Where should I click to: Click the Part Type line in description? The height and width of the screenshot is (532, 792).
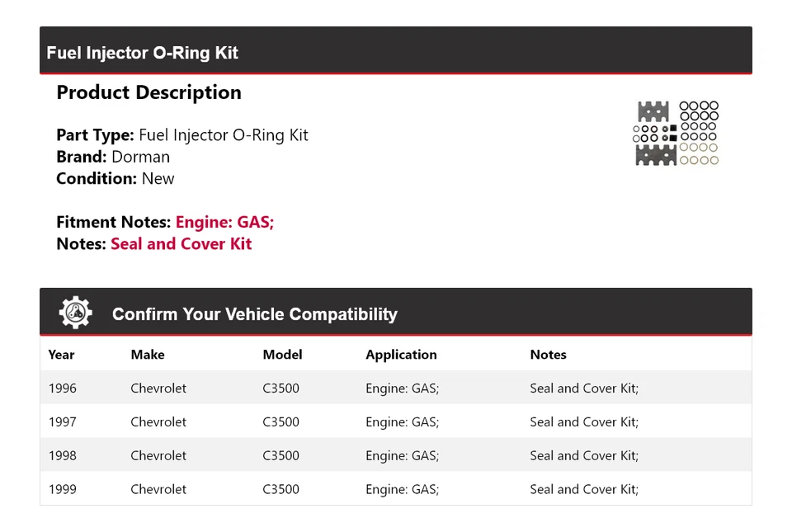(x=181, y=135)
